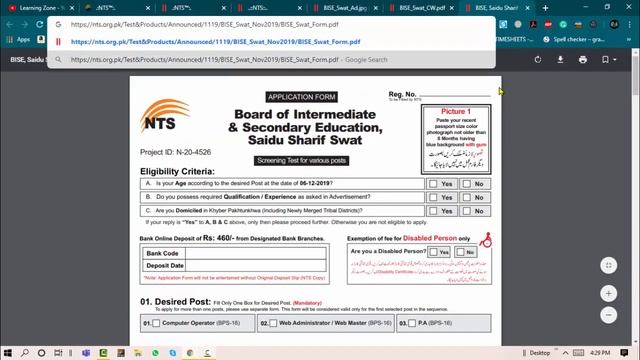The image size is (640, 360).
Task: Check No for Are you a Disabled Person
Action: tap(460, 252)
